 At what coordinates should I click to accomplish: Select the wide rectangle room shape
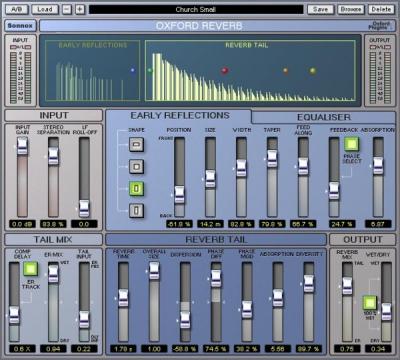[136, 145]
